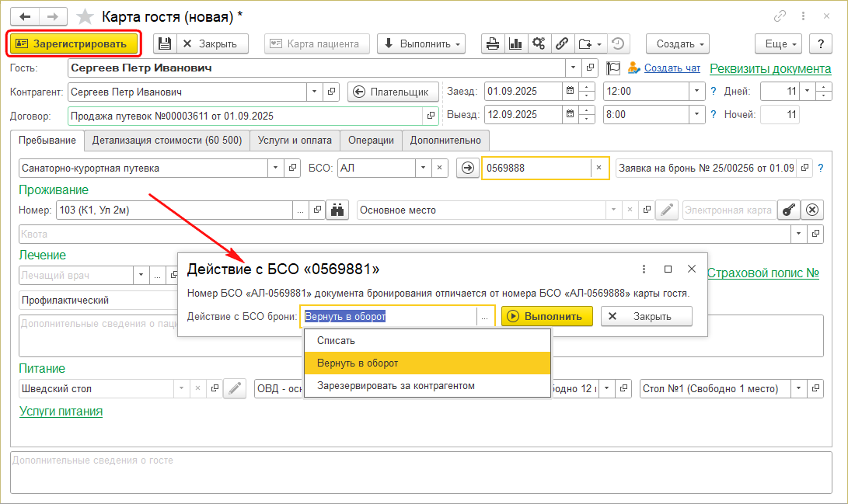The width and height of the screenshot is (848, 504).
Task: Choose "Зарезервировать за контрагентом" option
Action: pyautogui.click(x=396, y=386)
